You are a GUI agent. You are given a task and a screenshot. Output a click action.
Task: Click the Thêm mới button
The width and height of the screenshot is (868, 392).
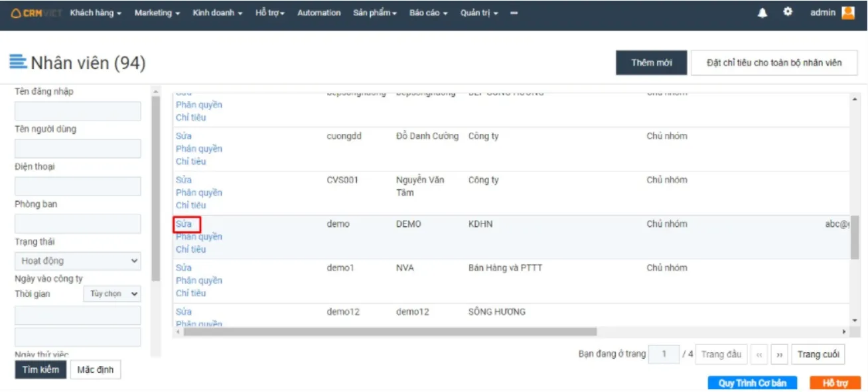pyautogui.click(x=651, y=62)
